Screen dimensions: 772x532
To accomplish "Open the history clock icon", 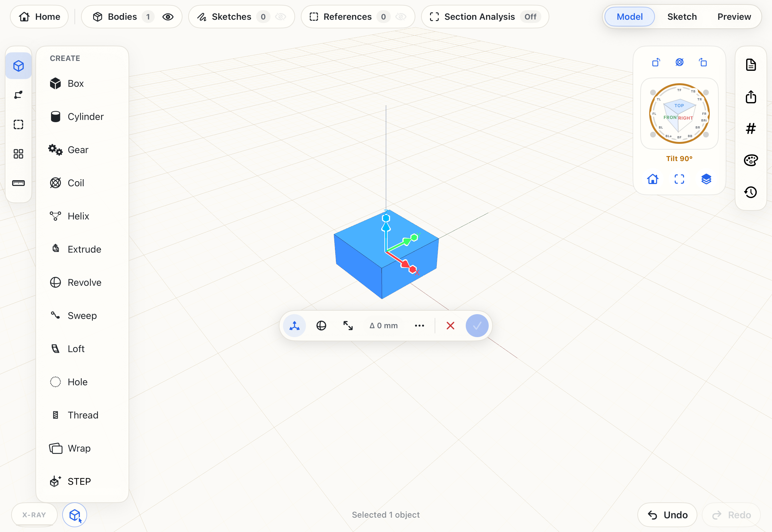I will coord(751,192).
